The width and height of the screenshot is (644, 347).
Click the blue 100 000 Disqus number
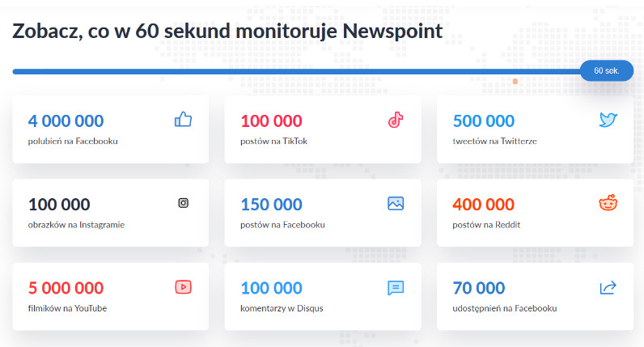tap(271, 288)
